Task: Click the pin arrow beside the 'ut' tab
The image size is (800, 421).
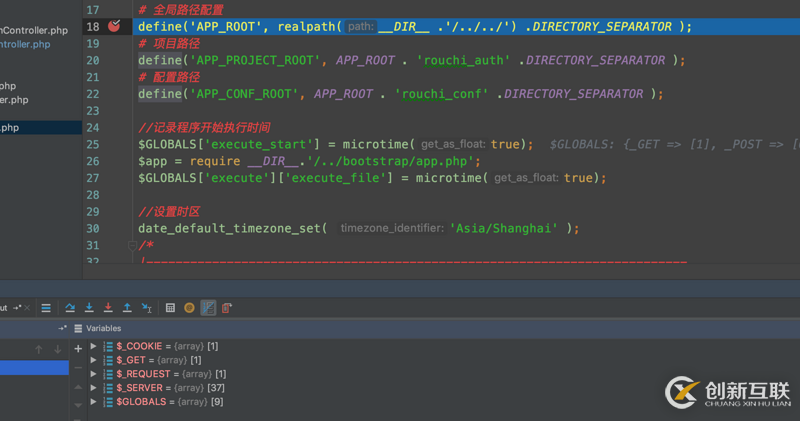Action: click(x=17, y=308)
